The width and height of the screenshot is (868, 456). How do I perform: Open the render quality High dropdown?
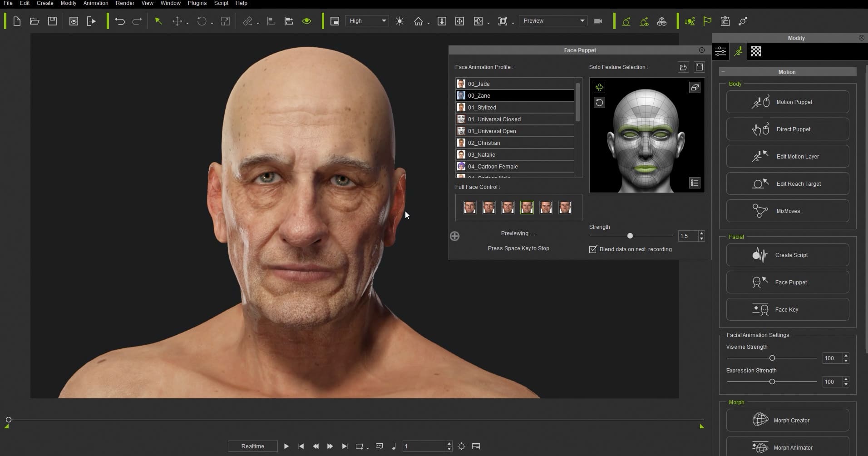[384, 20]
